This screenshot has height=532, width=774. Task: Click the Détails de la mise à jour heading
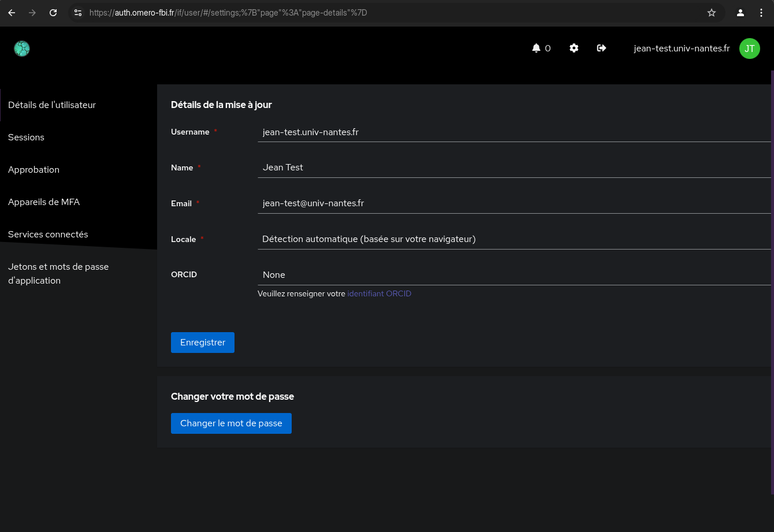tap(221, 105)
